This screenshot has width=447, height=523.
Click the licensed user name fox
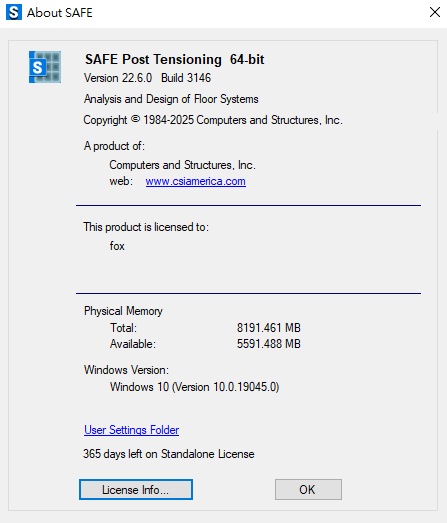[x=117, y=246]
